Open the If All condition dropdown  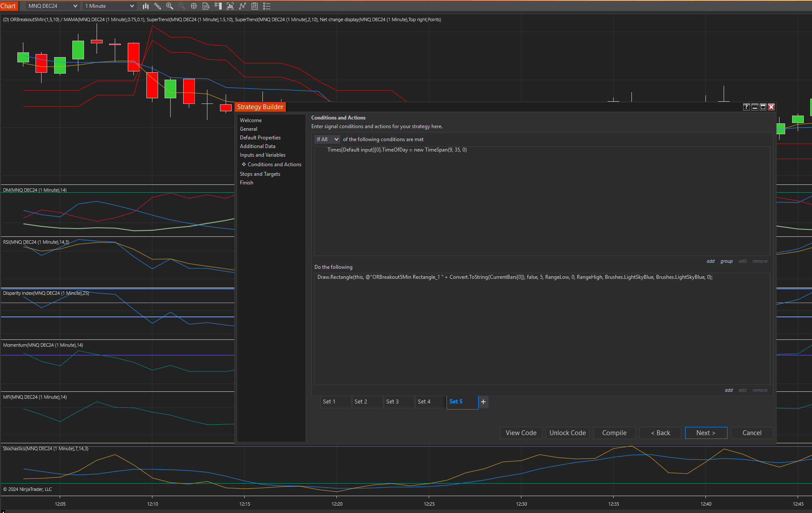(x=327, y=139)
